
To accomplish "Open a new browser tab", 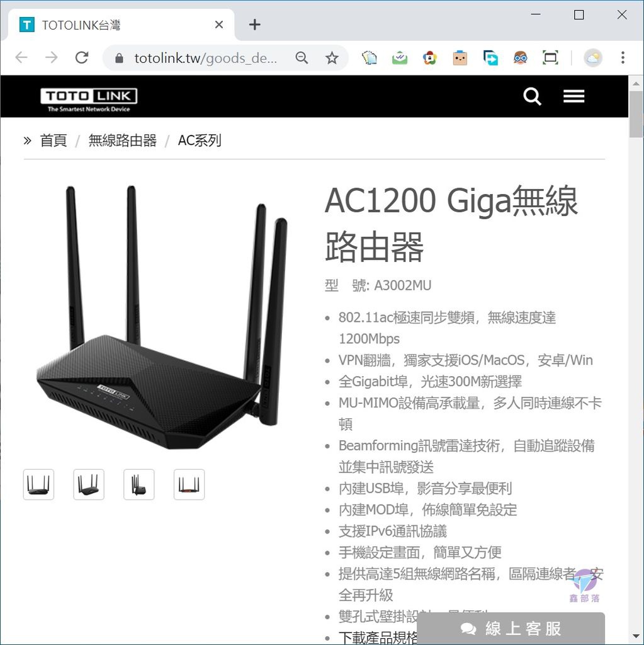I will pyautogui.click(x=254, y=25).
